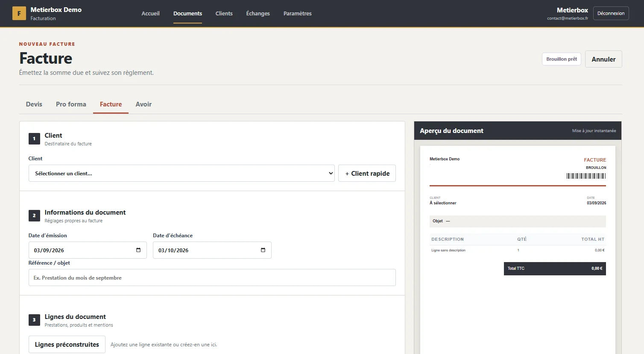The width and height of the screenshot is (644, 354).
Task: Focus the Référence / objet input
Action: 212,277
